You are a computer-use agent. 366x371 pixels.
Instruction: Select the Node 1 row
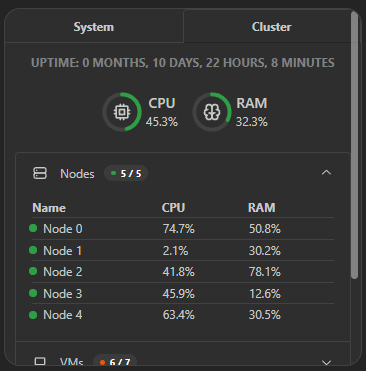pos(181,250)
